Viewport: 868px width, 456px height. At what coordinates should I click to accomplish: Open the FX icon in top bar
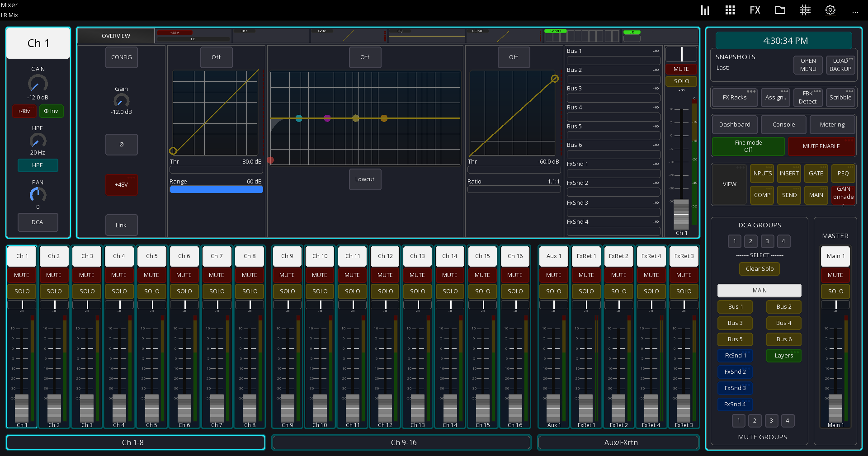tap(755, 10)
